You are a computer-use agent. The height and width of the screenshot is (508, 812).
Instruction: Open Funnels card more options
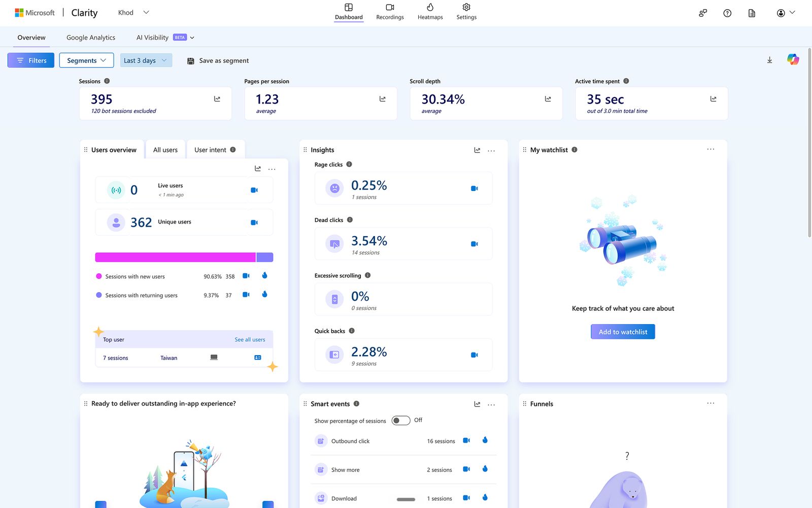(x=710, y=403)
